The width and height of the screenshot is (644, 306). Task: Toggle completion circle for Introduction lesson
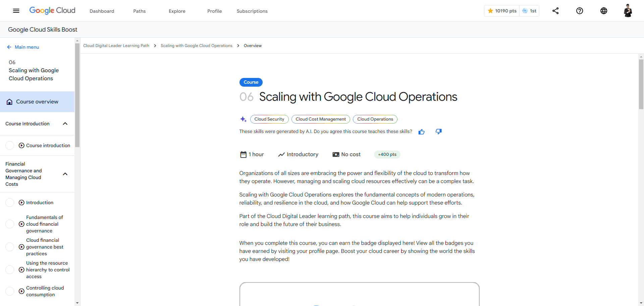pyautogui.click(x=10, y=203)
